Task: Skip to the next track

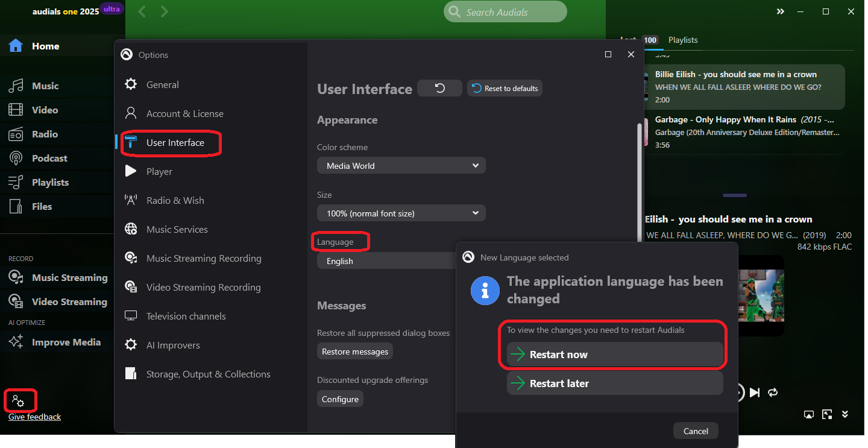Action: pos(755,393)
